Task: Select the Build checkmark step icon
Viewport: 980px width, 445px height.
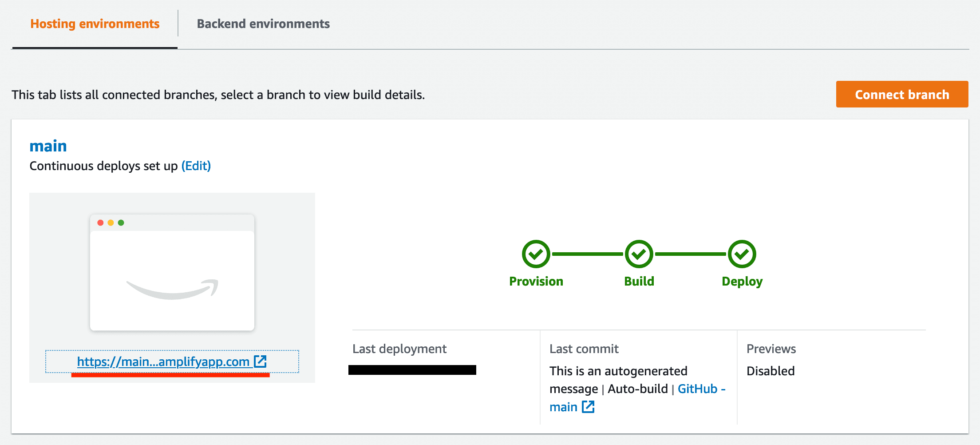Action: pos(639,254)
